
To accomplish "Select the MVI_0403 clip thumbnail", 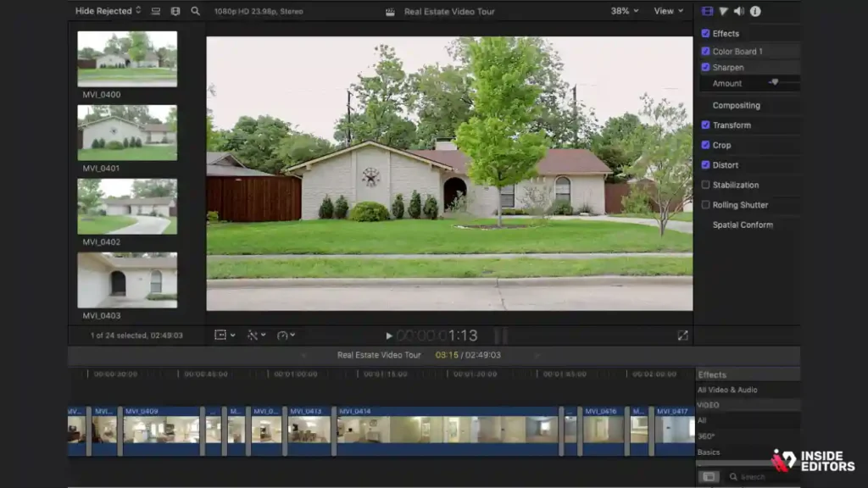I will click(127, 280).
